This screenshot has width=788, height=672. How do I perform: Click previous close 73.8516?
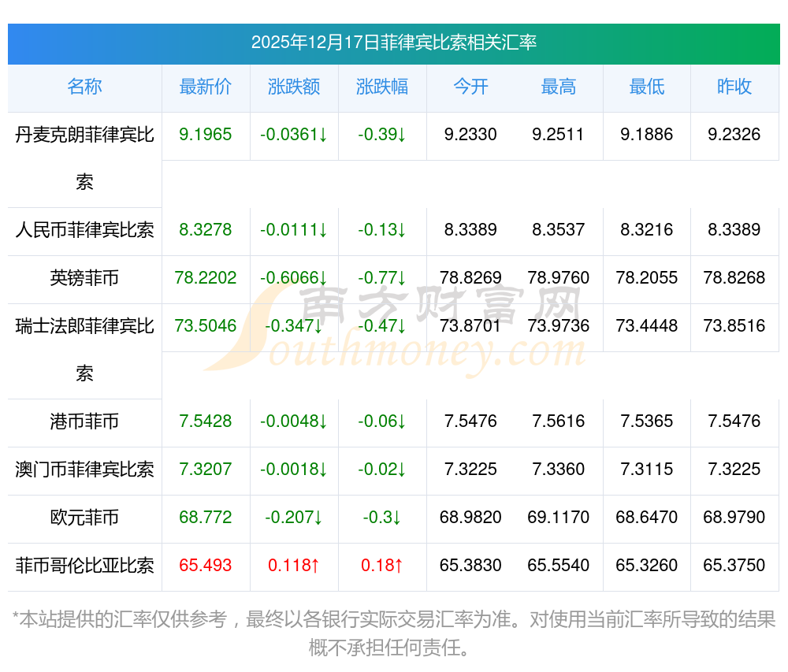(734, 326)
